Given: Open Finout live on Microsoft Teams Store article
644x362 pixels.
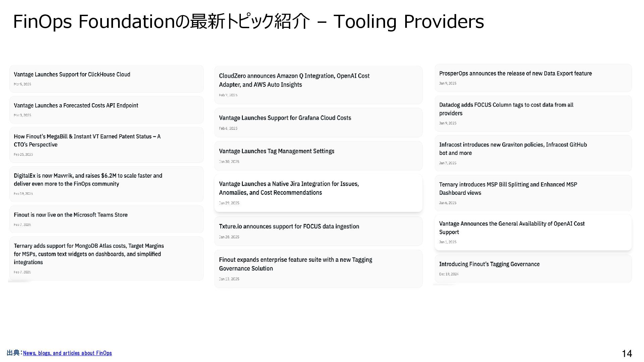Looking at the screenshot, I should pyautogui.click(x=106, y=219).
